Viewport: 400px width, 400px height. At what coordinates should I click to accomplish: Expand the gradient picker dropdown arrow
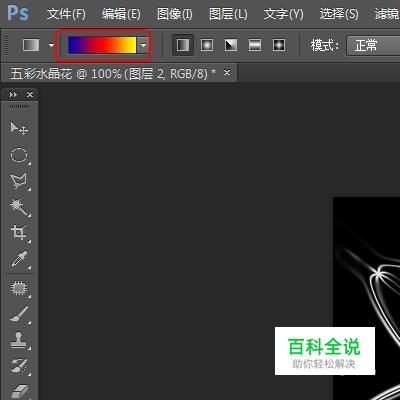(x=143, y=45)
